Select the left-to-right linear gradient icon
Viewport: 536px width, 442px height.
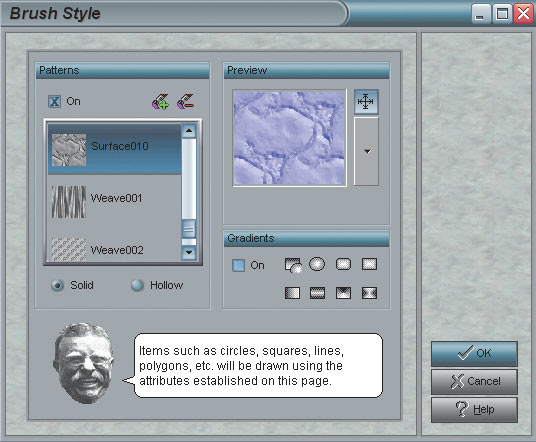(292, 293)
